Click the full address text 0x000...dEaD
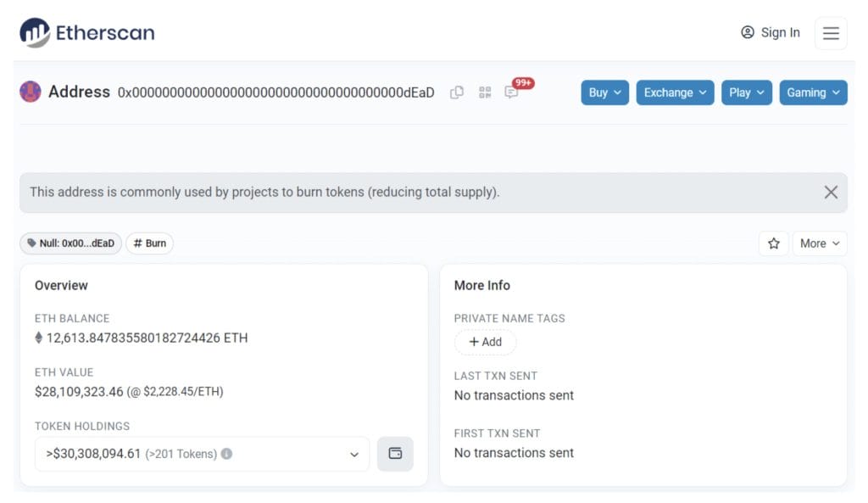 [x=275, y=92]
